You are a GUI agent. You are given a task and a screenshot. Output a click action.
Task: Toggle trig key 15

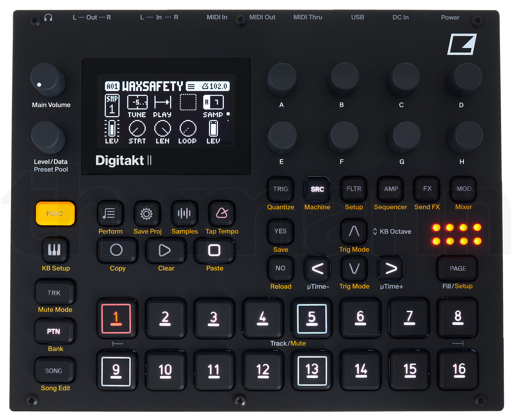[409, 370]
